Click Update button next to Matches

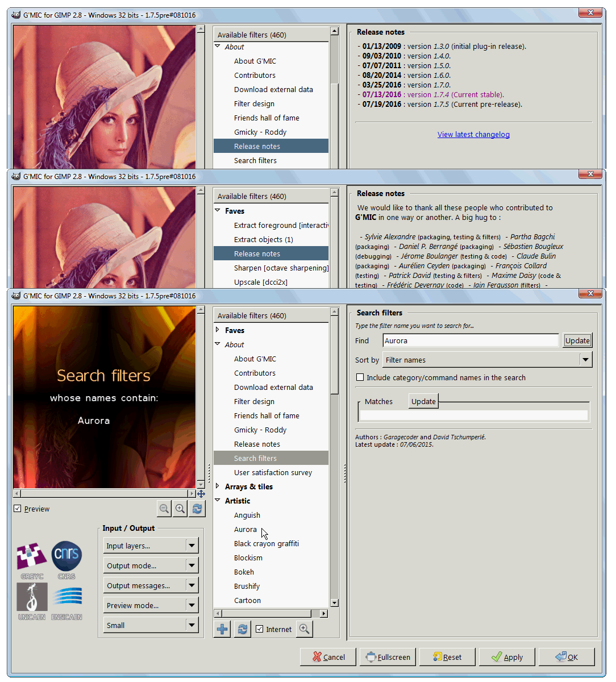pyautogui.click(x=423, y=401)
